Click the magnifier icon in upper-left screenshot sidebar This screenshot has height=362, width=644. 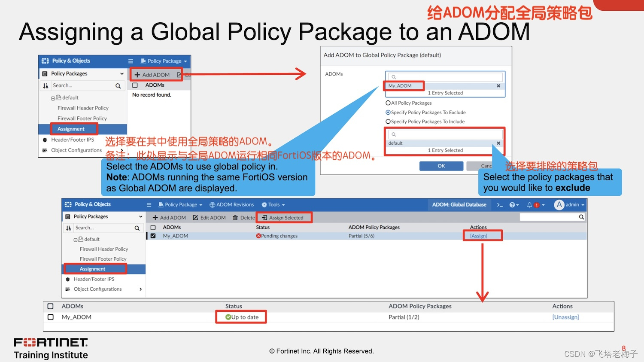pyautogui.click(x=118, y=86)
